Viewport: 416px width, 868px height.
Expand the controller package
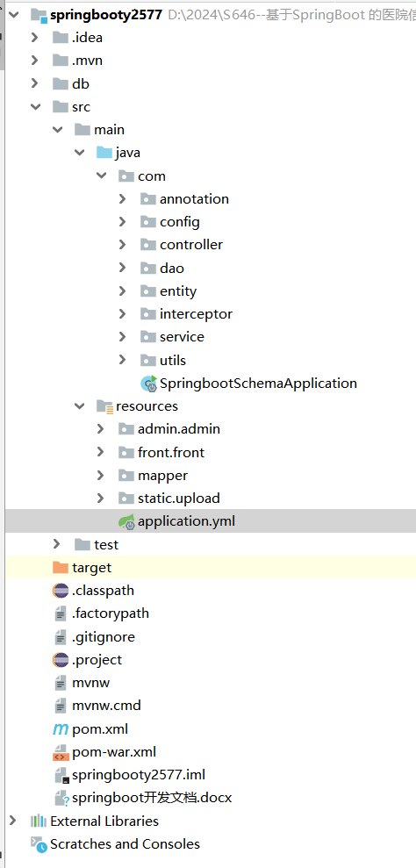[123, 245]
